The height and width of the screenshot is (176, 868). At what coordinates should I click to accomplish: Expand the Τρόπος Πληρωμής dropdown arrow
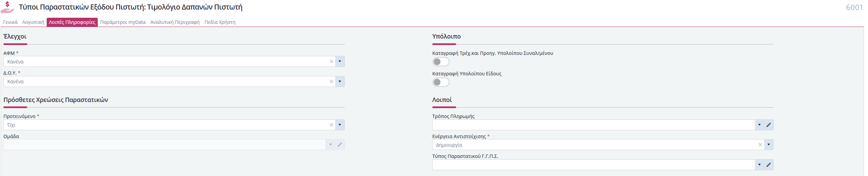coord(759,125)
